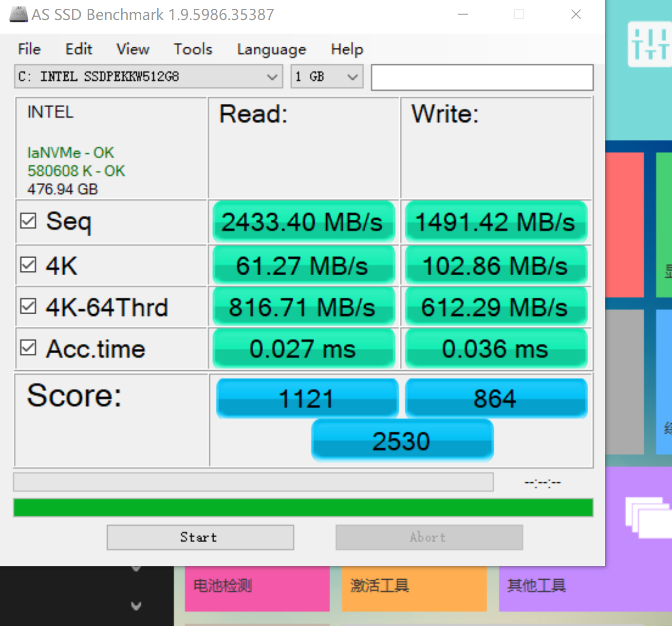Click the stacked windows icon on purple tile
This screenshot has width=672, height=626.
click(648, 517)
